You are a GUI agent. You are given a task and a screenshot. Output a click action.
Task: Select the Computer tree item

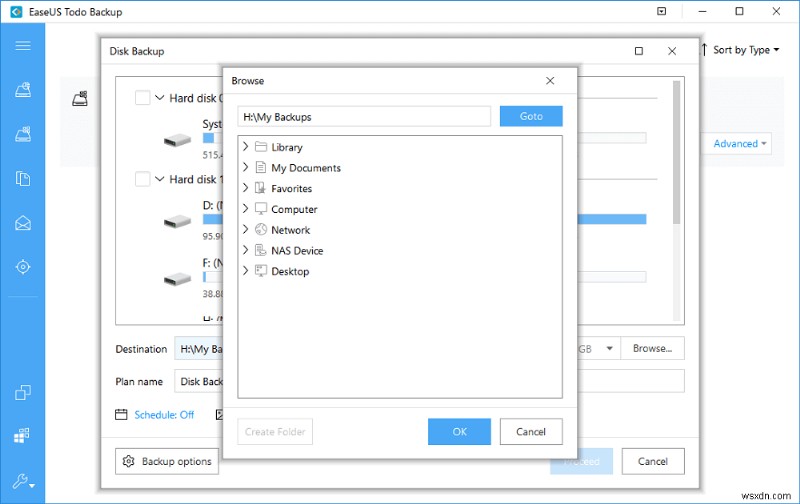[x=294, y=209]
